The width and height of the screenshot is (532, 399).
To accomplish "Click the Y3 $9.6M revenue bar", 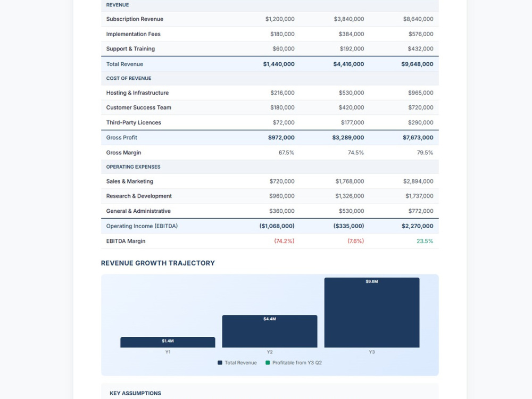I will click(x=372, y=312).
